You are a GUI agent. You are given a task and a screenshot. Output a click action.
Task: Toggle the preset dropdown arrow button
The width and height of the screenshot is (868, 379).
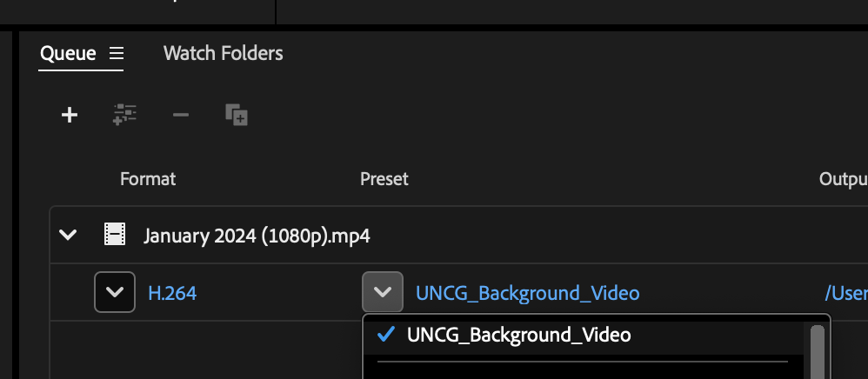click(383, 292)
